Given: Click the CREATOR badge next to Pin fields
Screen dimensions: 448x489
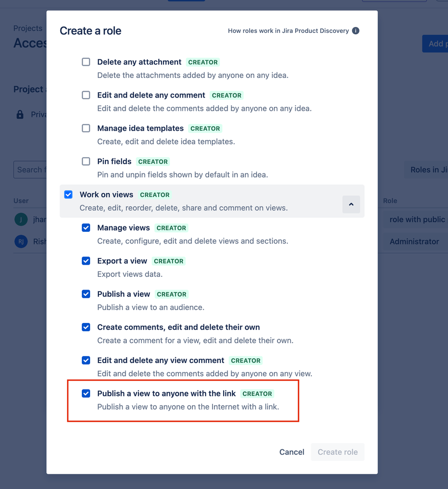Looking at the screenshot, I should tap(153, 162).
